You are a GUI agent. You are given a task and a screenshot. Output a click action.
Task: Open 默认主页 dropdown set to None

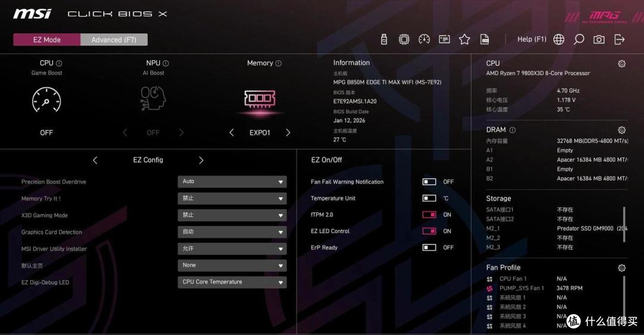click(x=232, y=265)
